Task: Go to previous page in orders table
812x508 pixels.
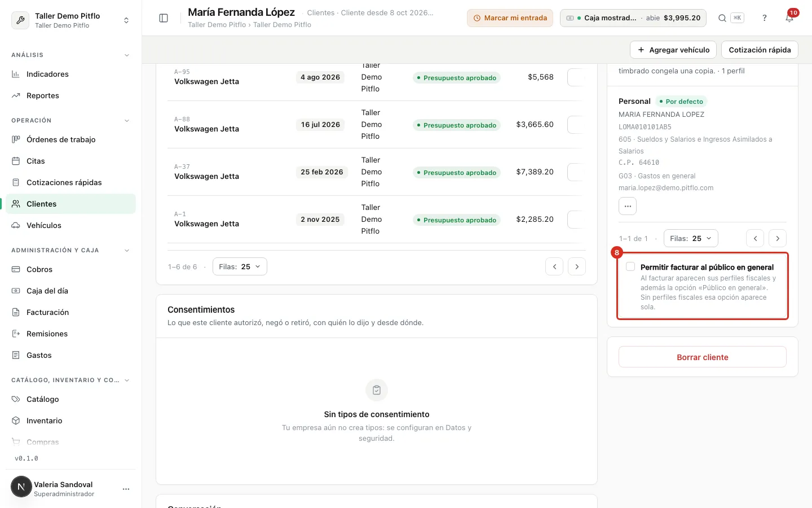Action: click(x=554, y=266)
